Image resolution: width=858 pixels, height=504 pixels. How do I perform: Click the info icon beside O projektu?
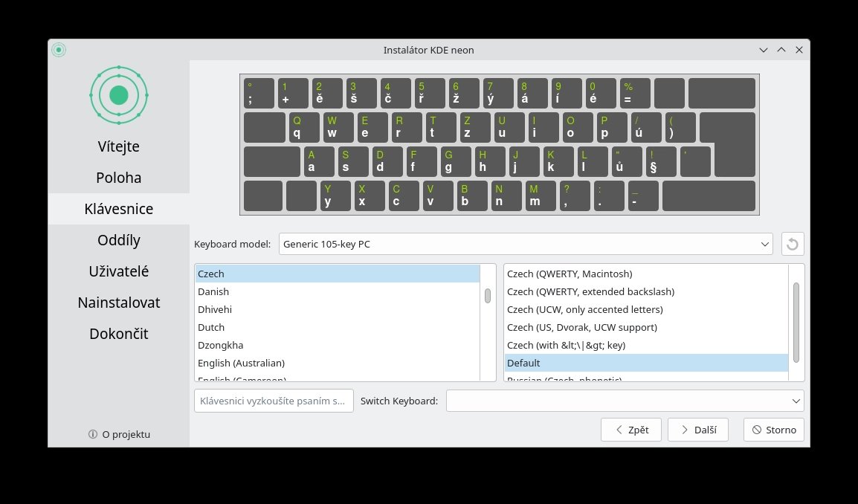[92, 434]
